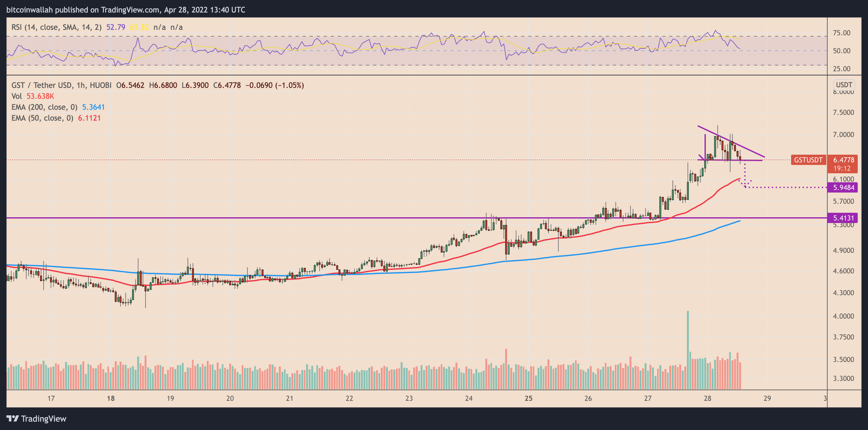Select the EMA 200 legend entry

click(x=44, y=107)
